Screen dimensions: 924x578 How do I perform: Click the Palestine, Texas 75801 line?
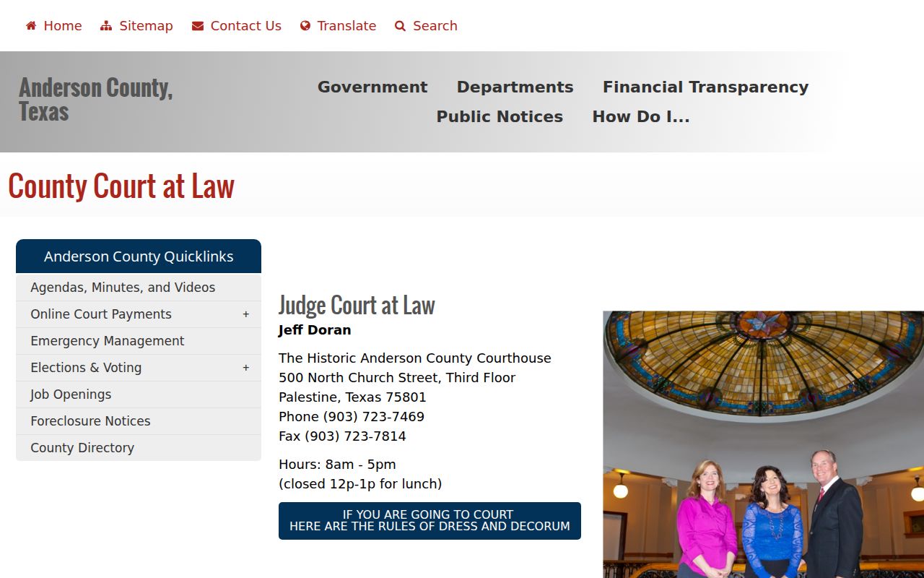pyautogui.click(x=352, y=397)
